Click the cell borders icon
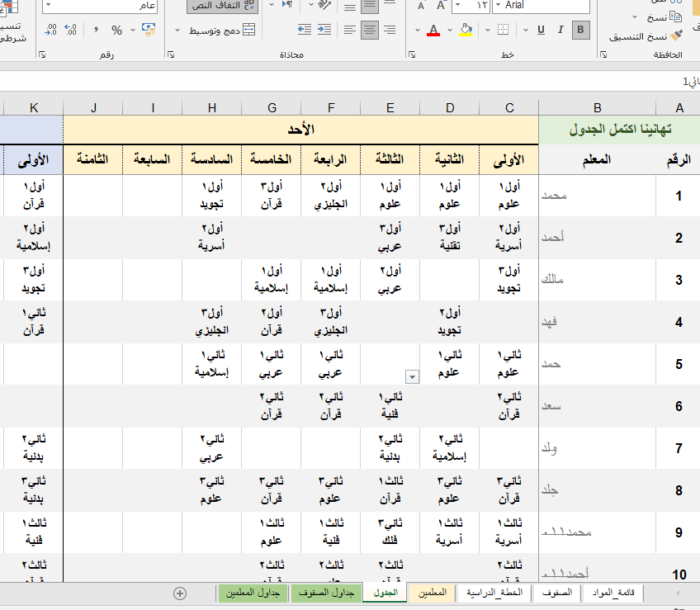The height and width of the screenshot is (610, 700). pos(504,30)
